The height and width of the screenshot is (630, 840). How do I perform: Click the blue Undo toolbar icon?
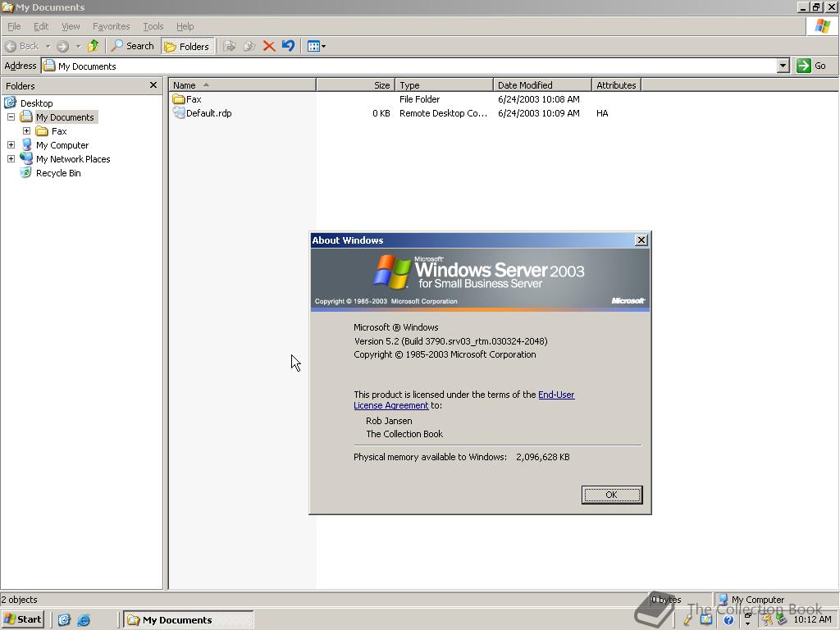[288, 46]
